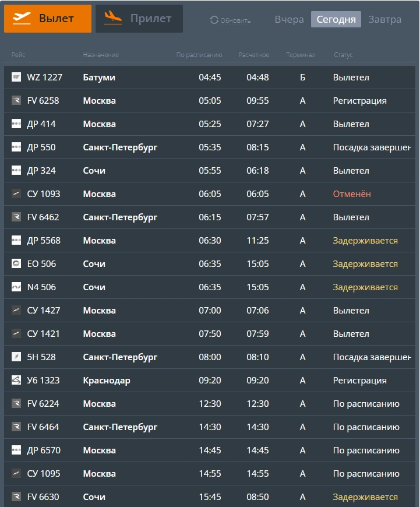420x507 pixels.
Task: Sort by the Назначение column header
Action: pyautogui.click(x=101, y=55)
